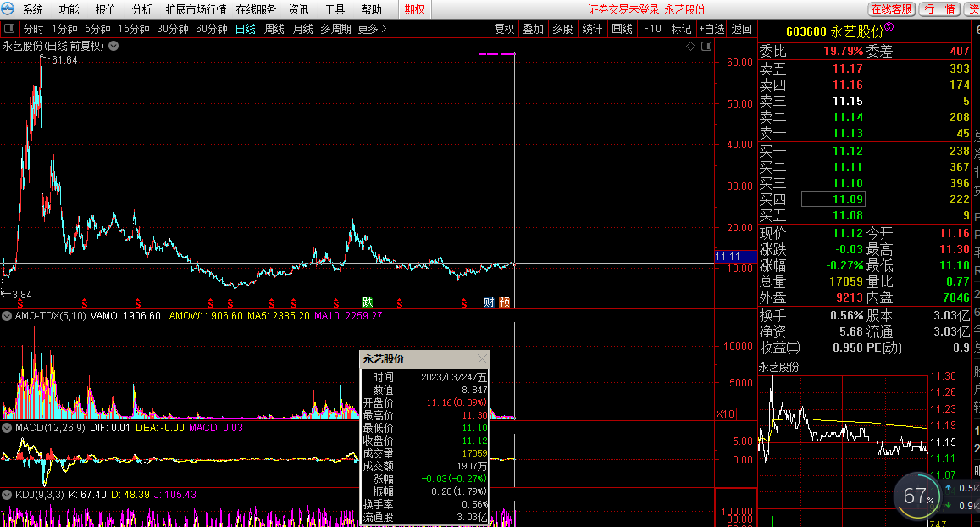Click the 67% performance circle widget
Viewport: 980px width, 527px height.
tap(918, 496)
